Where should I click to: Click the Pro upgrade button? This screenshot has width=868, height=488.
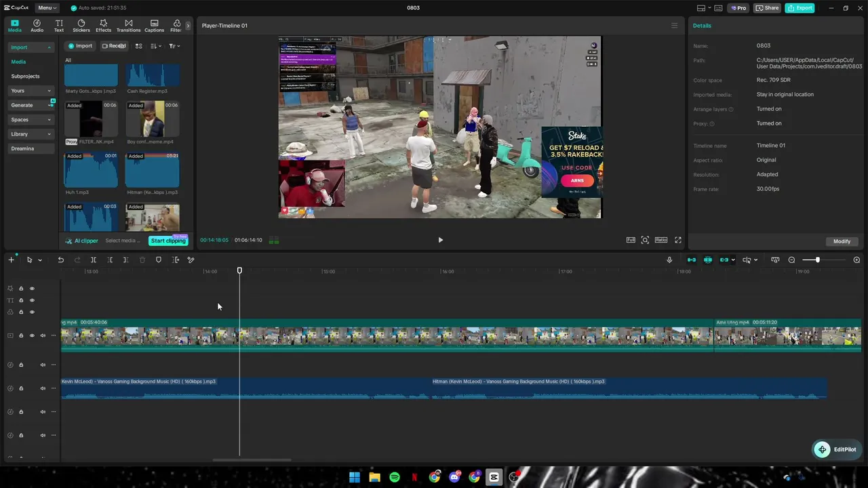pos(738,8)
